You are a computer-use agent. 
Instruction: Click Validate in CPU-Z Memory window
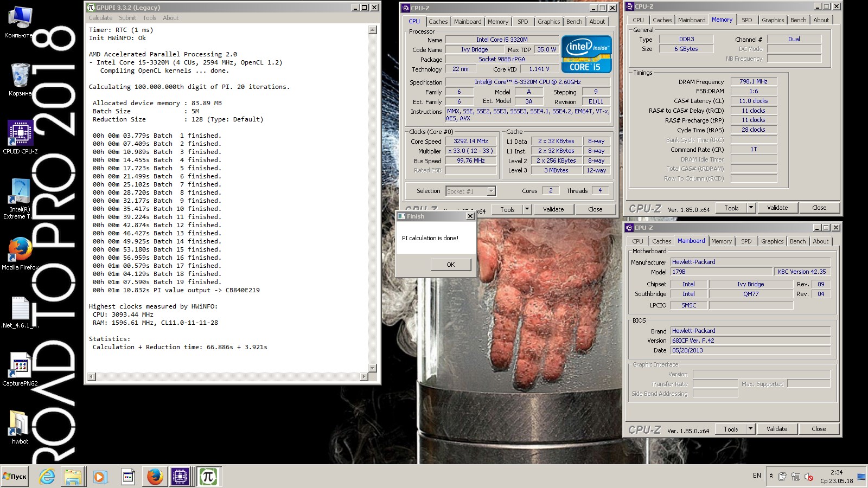pyautogui.click(x=777, y=208)
